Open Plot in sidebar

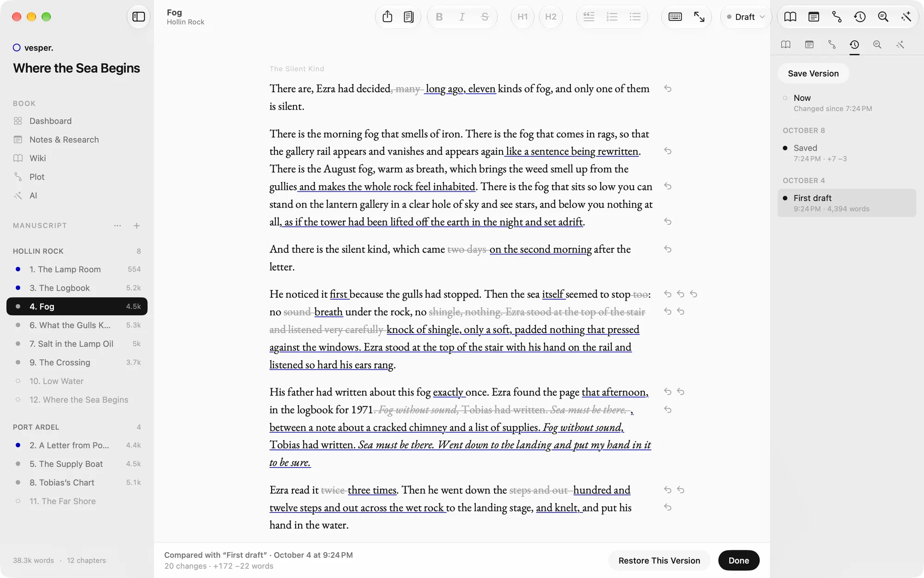(77, 177)
